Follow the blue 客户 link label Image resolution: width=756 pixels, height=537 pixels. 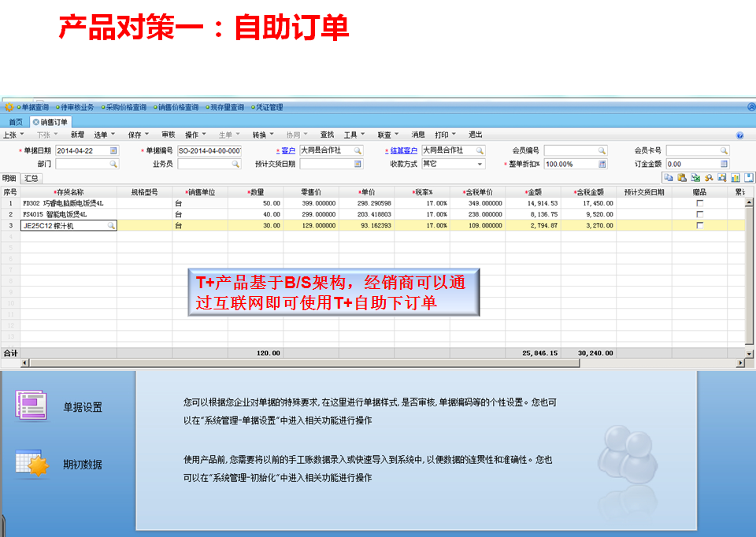[288, 151]
